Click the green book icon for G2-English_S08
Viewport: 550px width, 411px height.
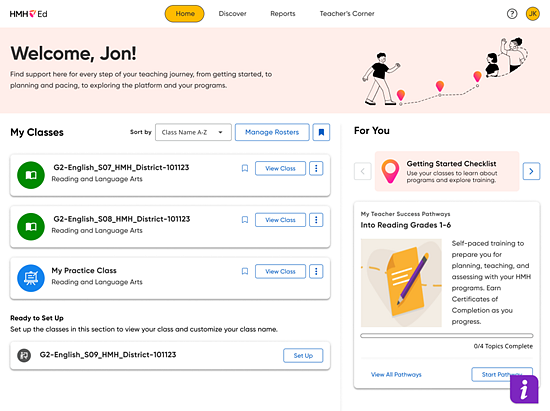coord(31,227)
